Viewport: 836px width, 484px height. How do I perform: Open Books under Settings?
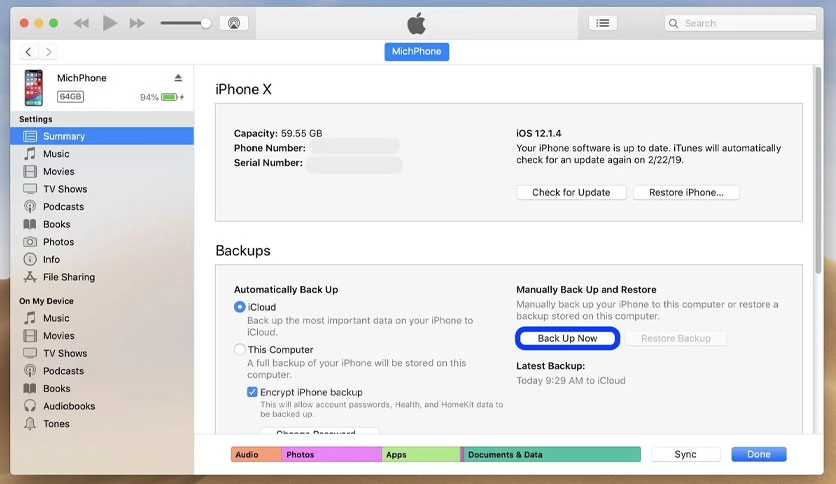click(102, 224)
